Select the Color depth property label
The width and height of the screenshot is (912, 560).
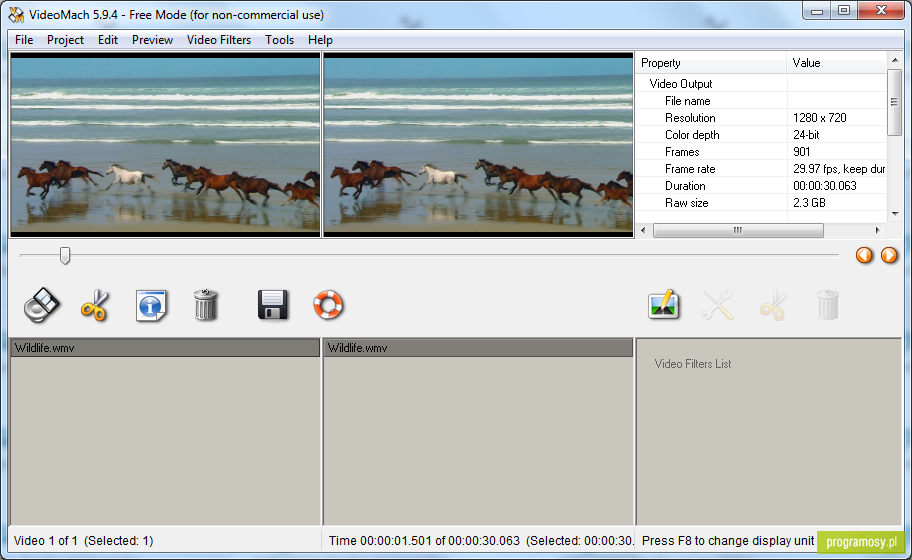(692, 135)
